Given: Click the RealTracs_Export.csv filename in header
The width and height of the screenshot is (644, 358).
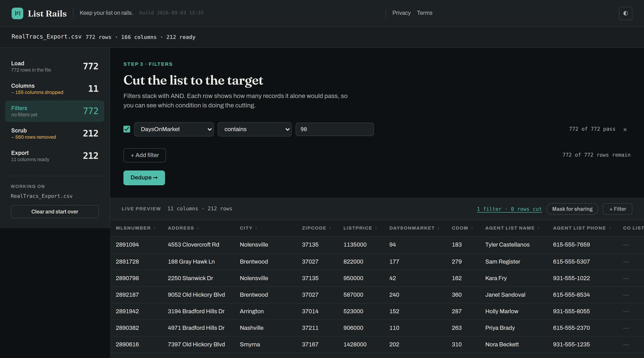Looking at the screenshot, I should coord(47,37).
